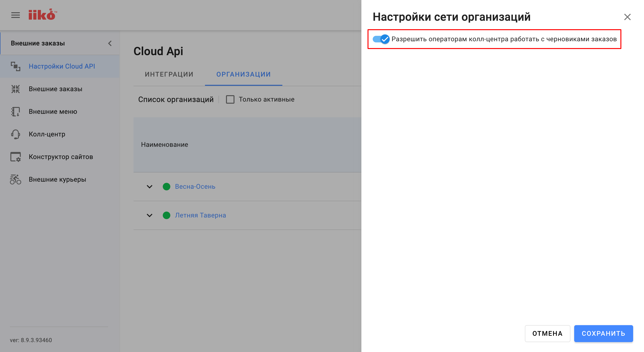Select the Колл-центр headset icon
The width and height of the screenshot is (644, 352).
[16, 134]
